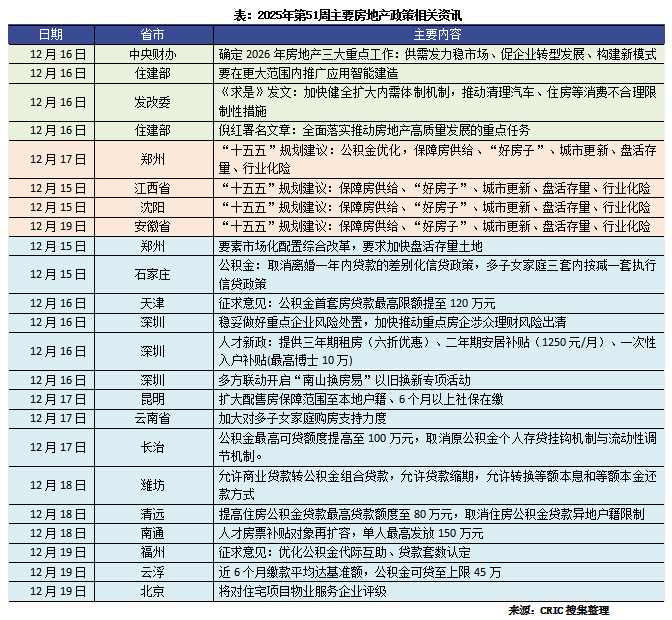Click the 昆明 cell

(x=152, y=399)
